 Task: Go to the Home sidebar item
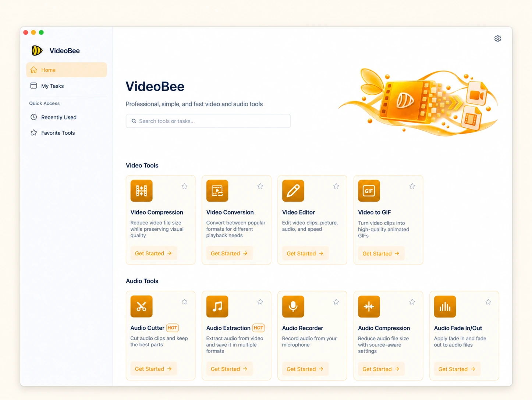(x=67, y=70)
